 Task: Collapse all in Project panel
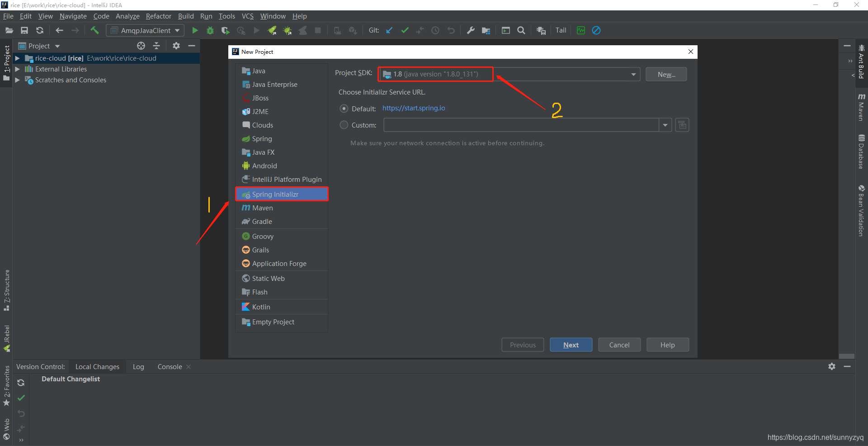(x=156, y=46)
